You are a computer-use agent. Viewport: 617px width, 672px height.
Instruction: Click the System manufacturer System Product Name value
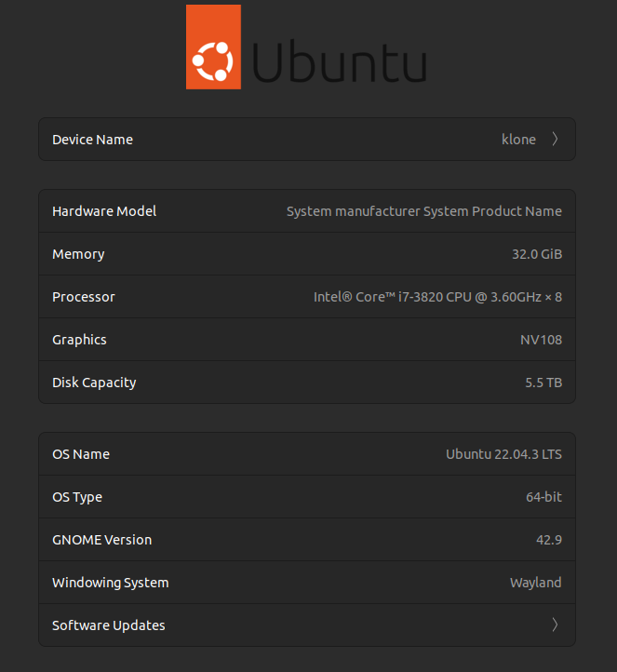pyautogui.click(x=423, y=211)
